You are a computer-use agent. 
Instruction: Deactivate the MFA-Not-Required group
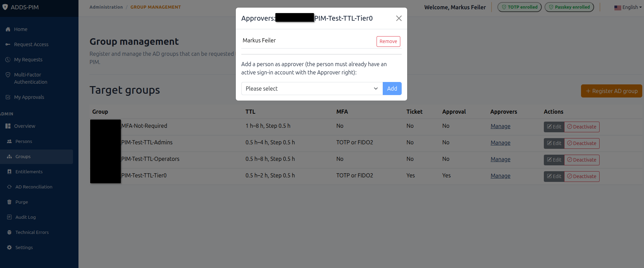tap(582, 127)
